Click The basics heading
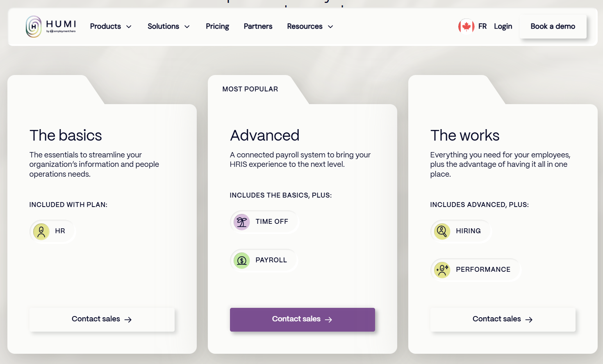This screenshot has width=603, height=364. (66, 135)
